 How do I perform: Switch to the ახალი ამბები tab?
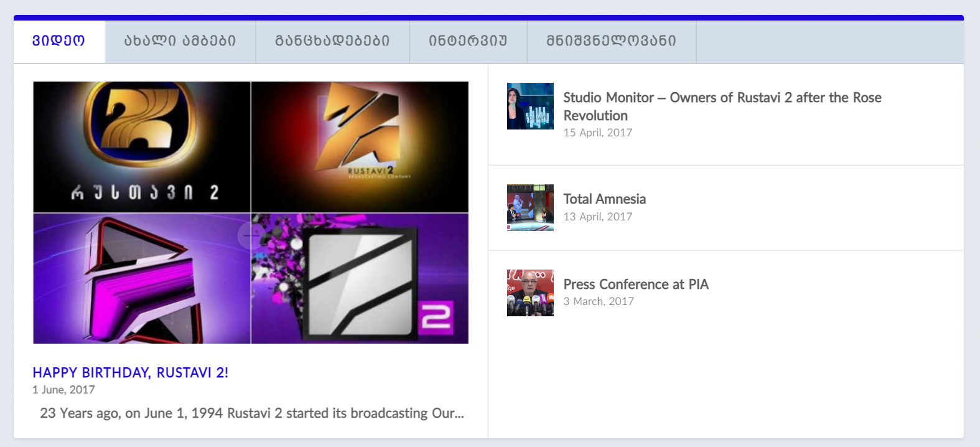[x=180, y=41]
